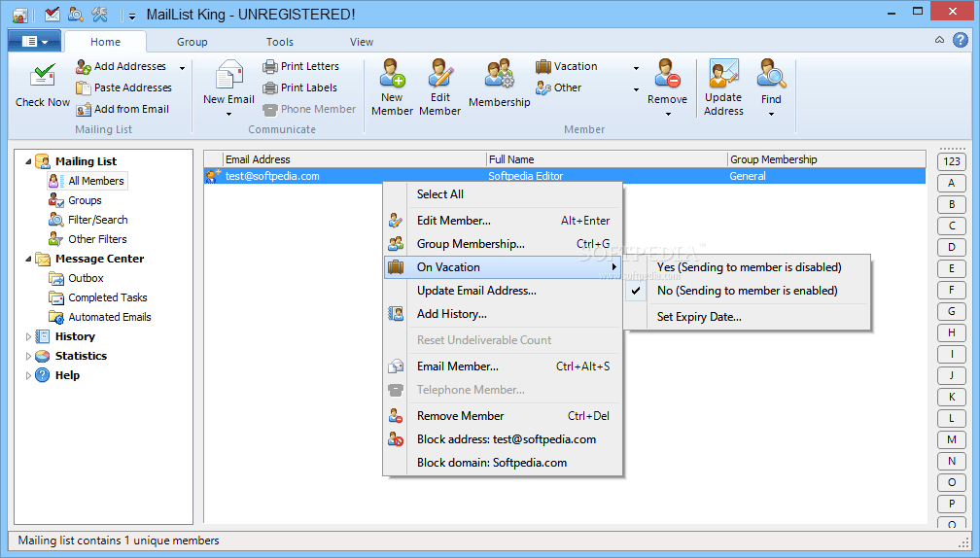This screenshot has width=980, height=558.
Task: Open New Email envelope icon
Action: point(228,74)
